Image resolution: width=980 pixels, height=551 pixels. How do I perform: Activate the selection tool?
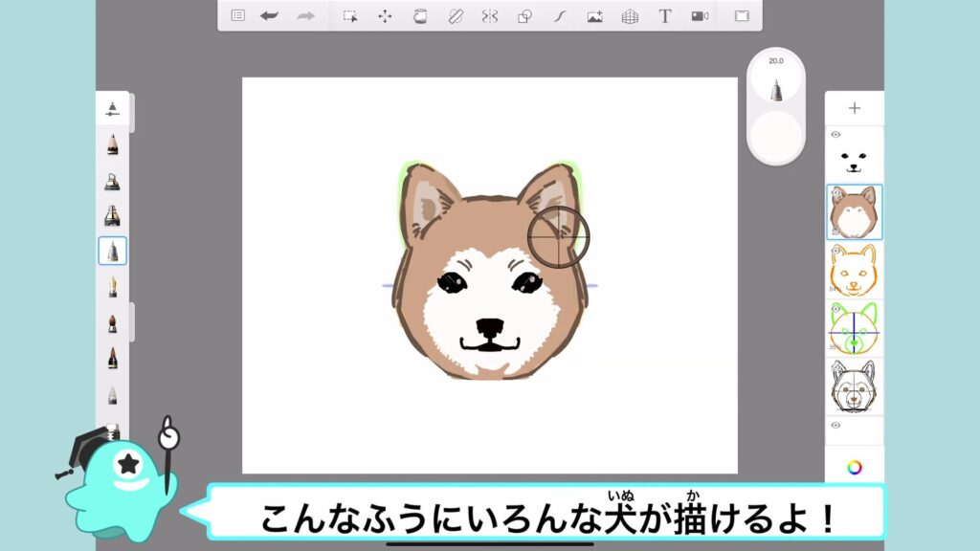coord(350,15)
